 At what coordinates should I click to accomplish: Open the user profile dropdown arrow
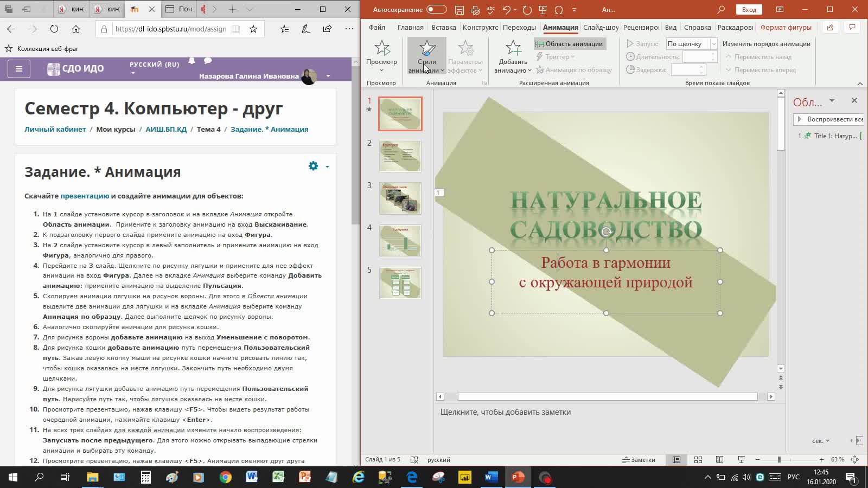point(328,76)
